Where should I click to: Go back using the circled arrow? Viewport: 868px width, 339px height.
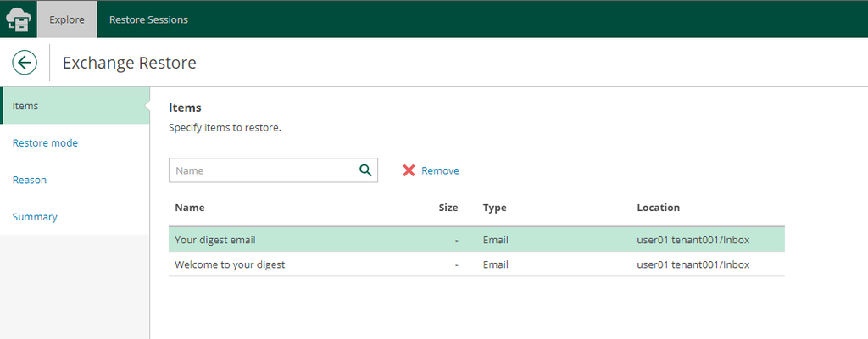pyautogui.click(x=25, y=62)
